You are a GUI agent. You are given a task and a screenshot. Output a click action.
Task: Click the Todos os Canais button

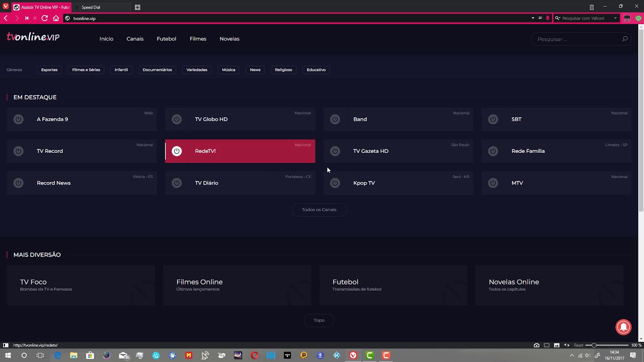(x=319, y=210)
